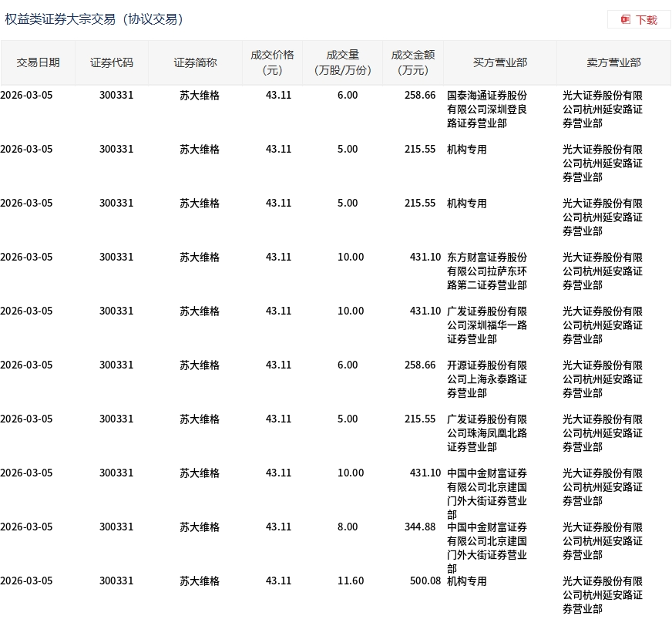The width and height of the screenshot is (672, 626).
Task: Click volume 6.00 in the 国泰海通 row
Action: click(x=348, y=95)
